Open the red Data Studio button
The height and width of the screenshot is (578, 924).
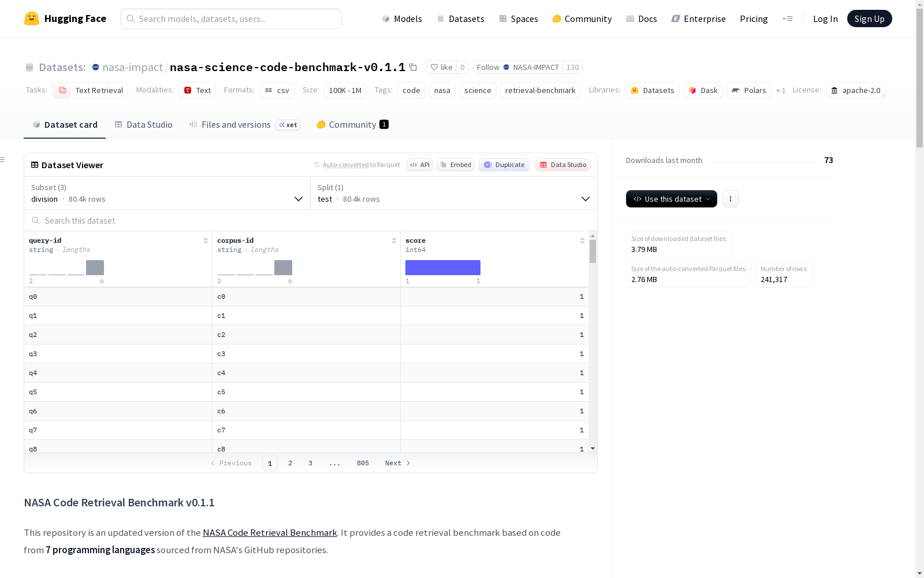point(562,165)
